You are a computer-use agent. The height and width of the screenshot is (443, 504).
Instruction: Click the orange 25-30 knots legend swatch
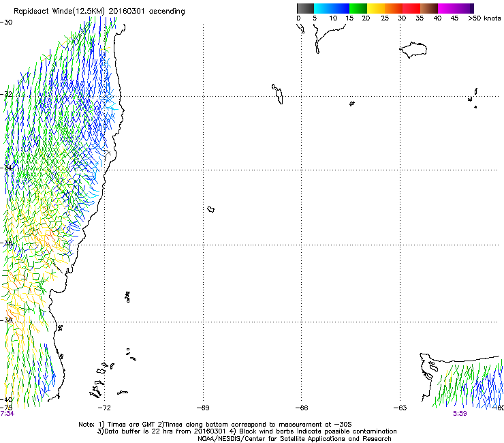click(x=394, y=8)
